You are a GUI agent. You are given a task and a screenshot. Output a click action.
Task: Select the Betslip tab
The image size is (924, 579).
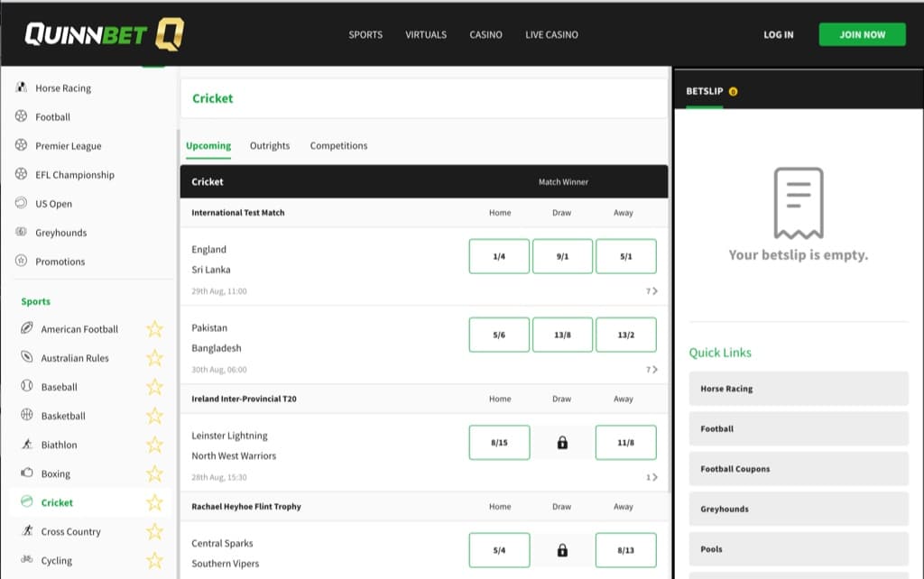[704, 91]
